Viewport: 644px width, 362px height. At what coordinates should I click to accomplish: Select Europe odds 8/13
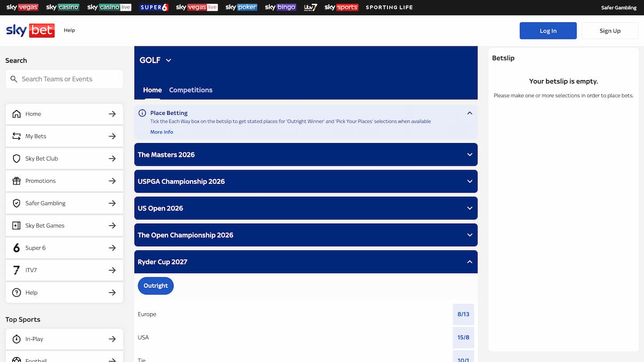click(463, 314)
